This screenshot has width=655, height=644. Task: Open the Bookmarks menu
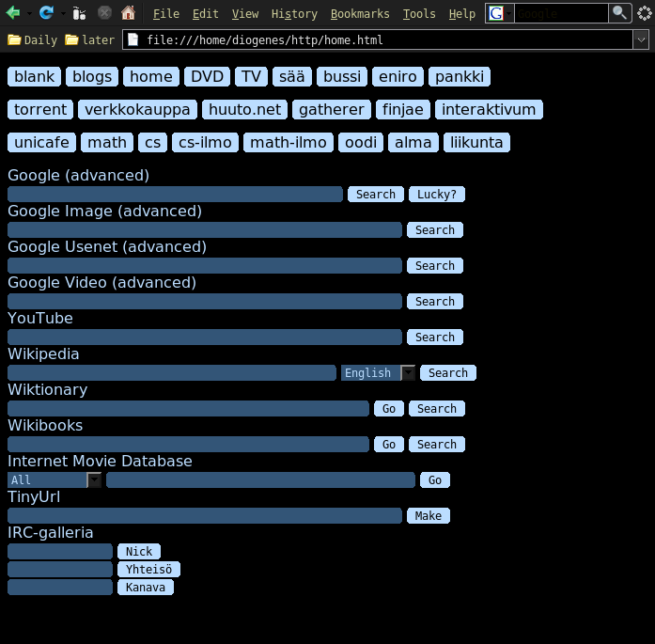[360, 14]
